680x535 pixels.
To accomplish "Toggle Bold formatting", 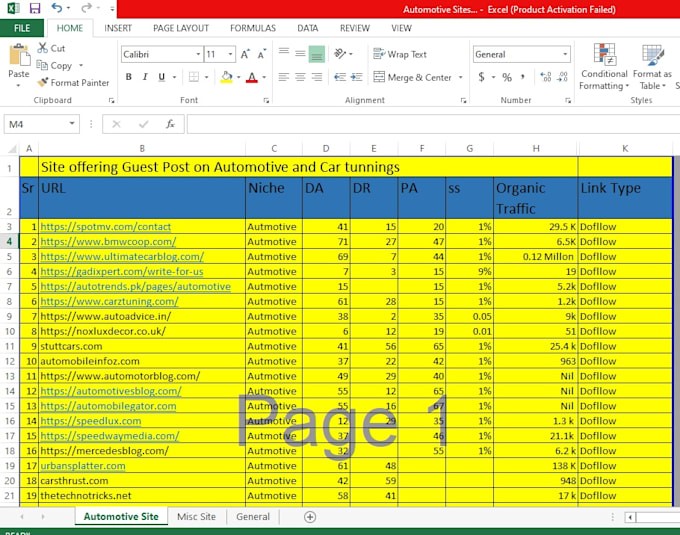I will 129,77.
